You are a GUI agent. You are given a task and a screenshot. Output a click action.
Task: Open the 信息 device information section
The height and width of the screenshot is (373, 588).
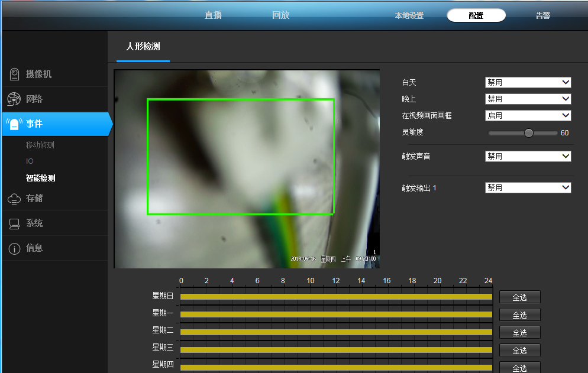coord(33,248)
